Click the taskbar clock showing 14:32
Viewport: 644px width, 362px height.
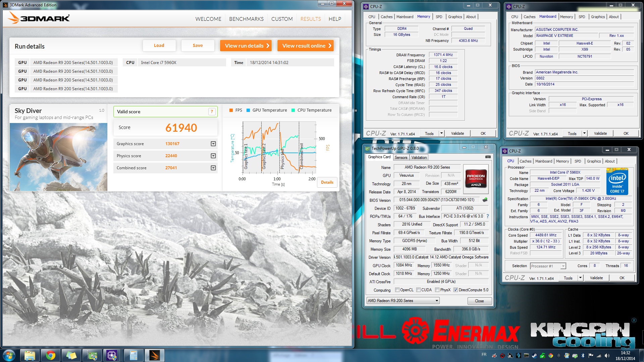625,356
